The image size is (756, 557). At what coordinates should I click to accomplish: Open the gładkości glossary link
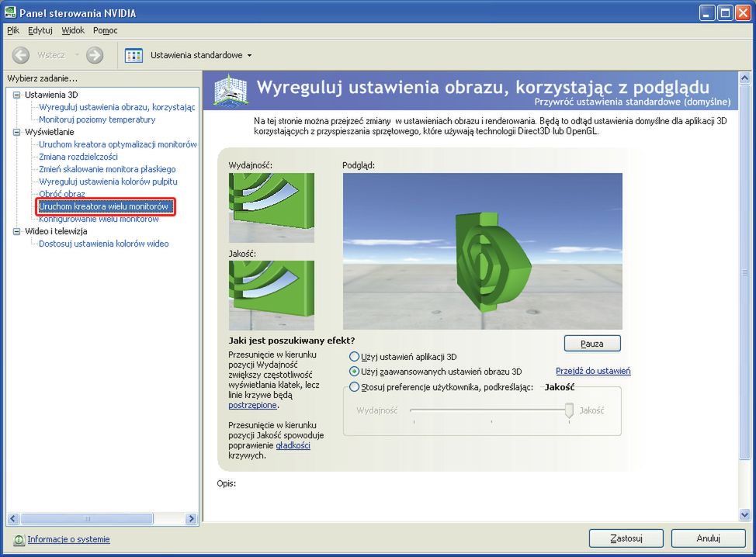click(293, 446)
